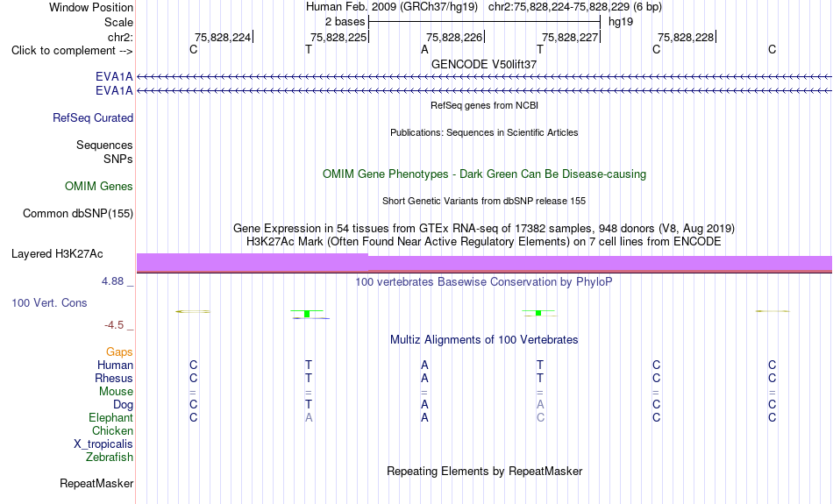
Task: Select the Dog species row label
Action: point(123,405)
